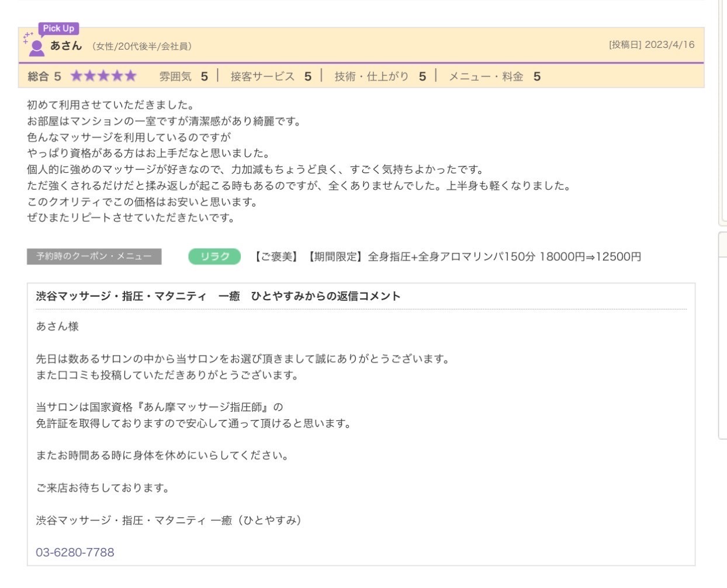Image resolution: width=727 pixels, height=588 pixels.
Task: Click the reply line また口コミも投稿していただき
Action: pos(168,375)
